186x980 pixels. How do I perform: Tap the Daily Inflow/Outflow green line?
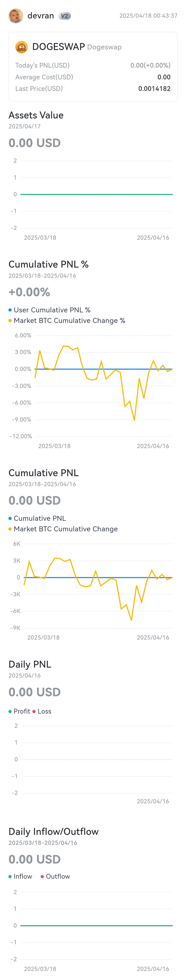click(x=96, y=925)
